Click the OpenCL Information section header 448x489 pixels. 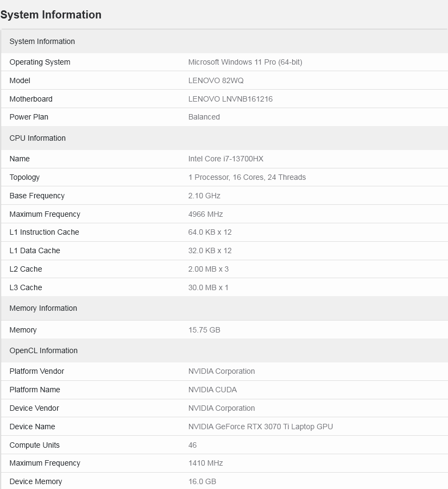pyautogui.click(x=43, y=350)
